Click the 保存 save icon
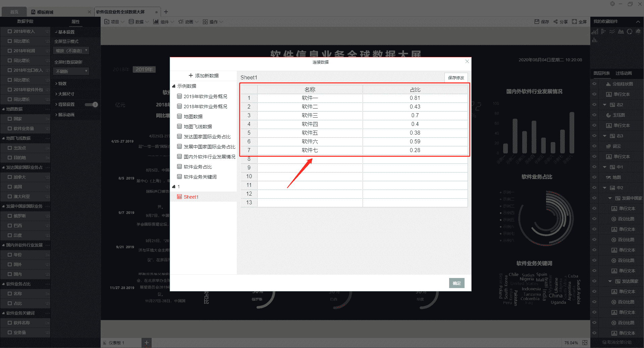 point(537,22)
